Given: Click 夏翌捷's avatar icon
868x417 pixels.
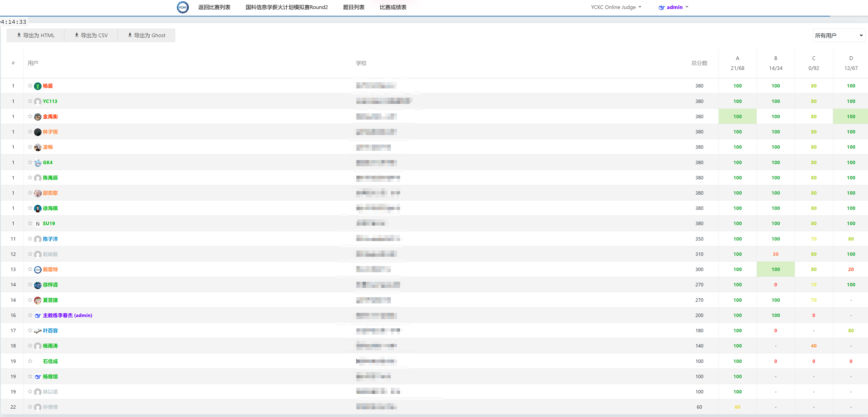Looking at the screenshot, I should (x=38, y=300).
